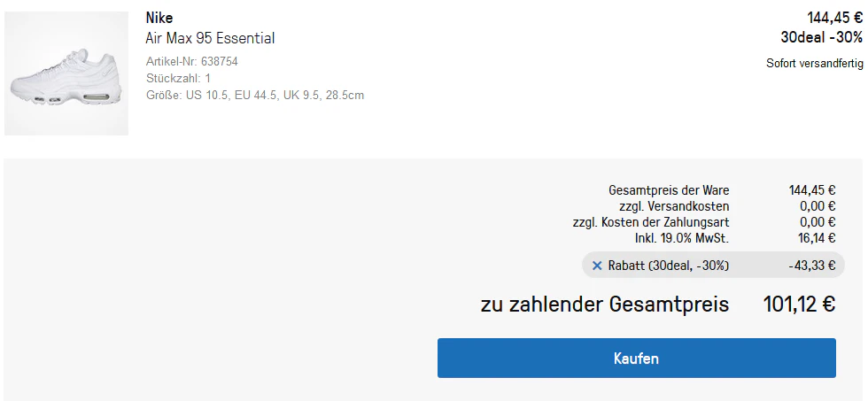
Task: Click the Nike brand name
Action: point(159,18)
